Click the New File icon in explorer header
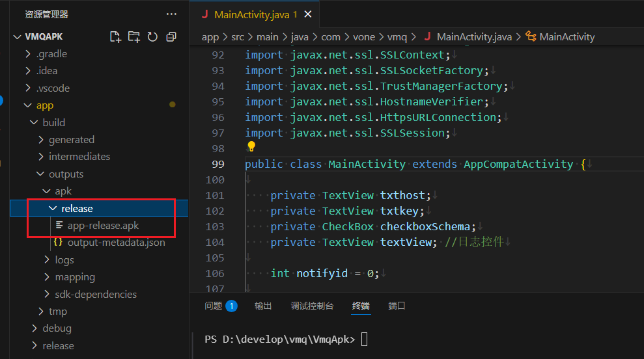Image resolution: width=644 pixels, height=359 pixels. tap(115, 37)
